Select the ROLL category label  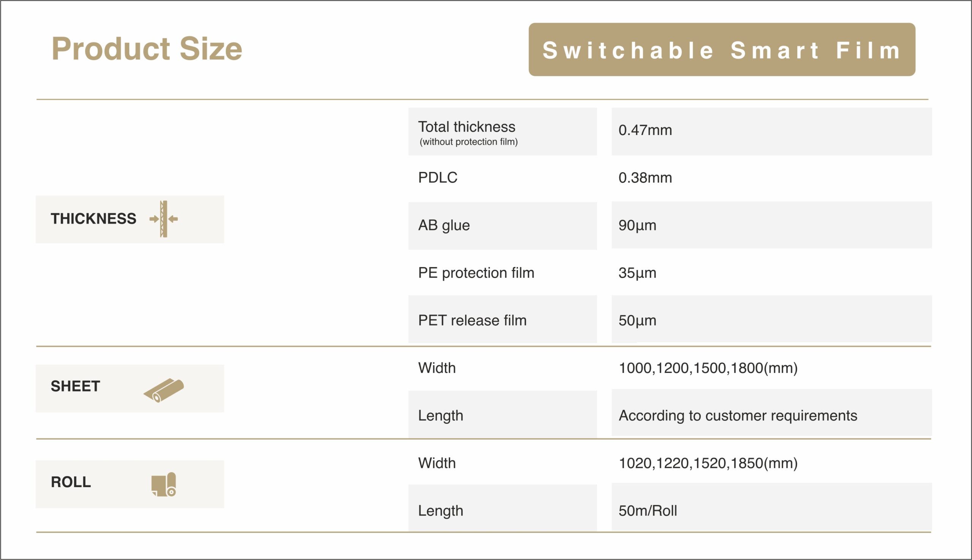[71, 482]
